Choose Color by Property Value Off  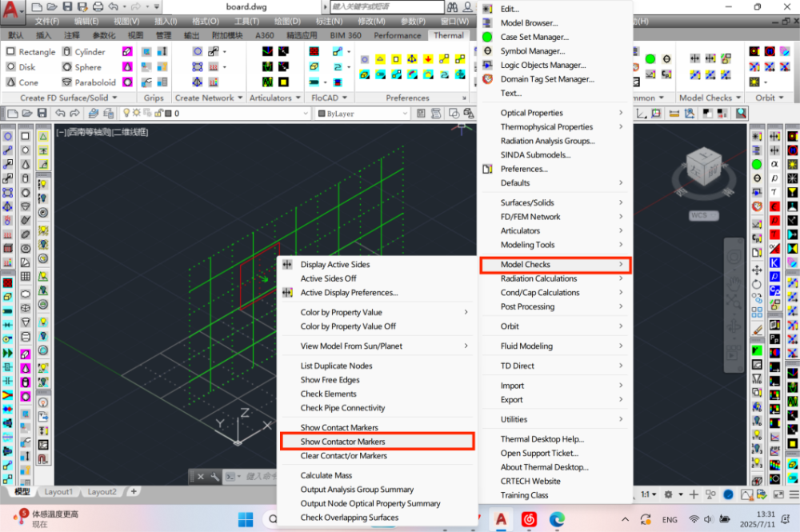pyautogui.click(x=348, y=326)
